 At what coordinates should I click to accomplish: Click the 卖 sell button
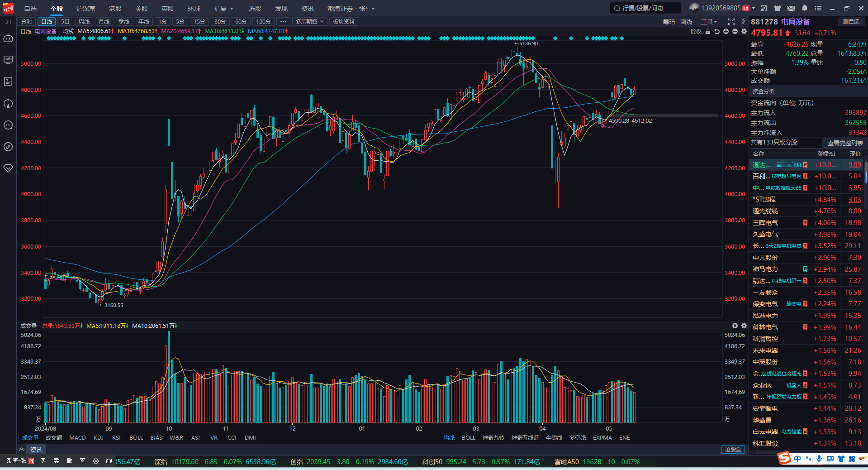pyautogui.click(x=57, y=461)
